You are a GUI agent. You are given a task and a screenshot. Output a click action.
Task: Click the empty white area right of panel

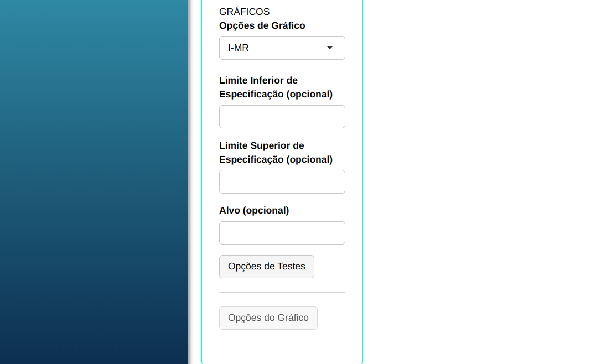click(479, 183)
